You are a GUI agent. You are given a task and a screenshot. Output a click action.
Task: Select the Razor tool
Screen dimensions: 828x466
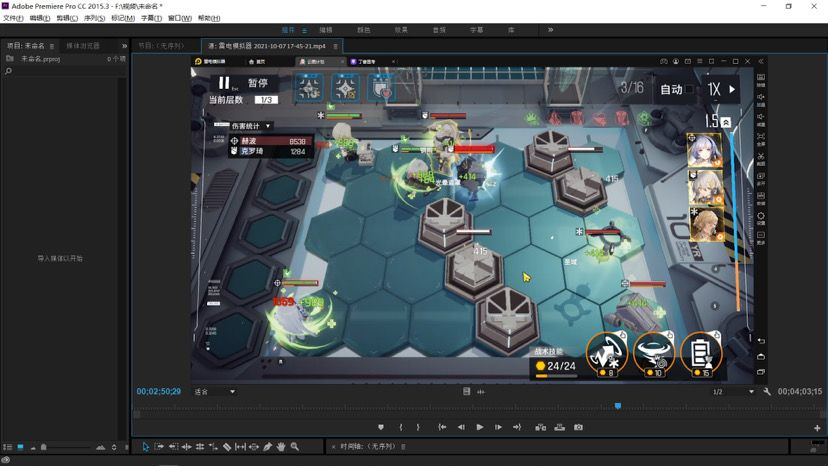(227, 447)
